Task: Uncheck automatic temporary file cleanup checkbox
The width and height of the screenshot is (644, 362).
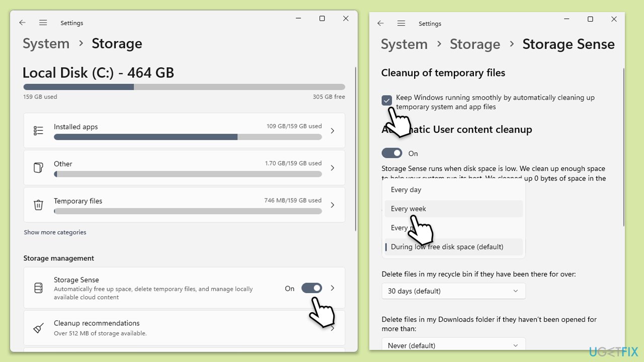Action: pyautogui.click(x=386, y=101)
